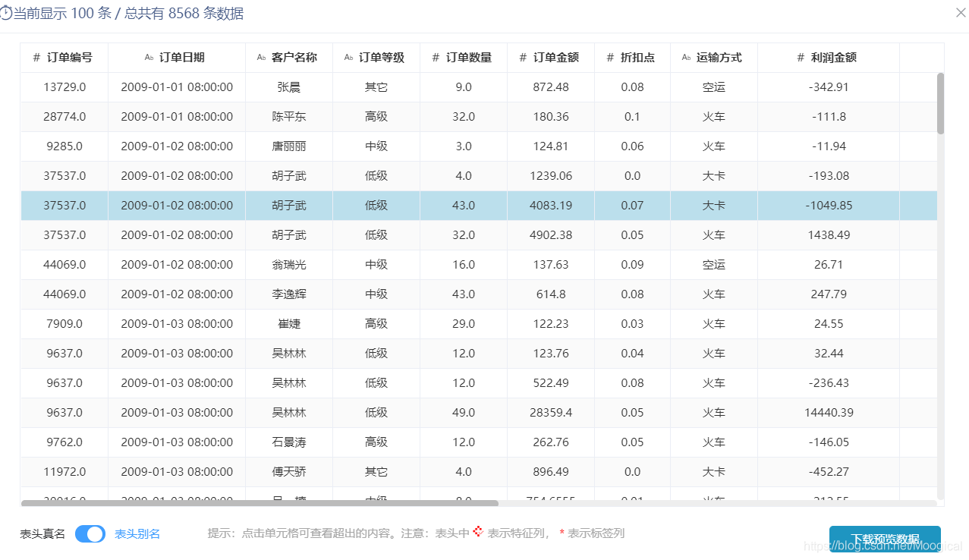
Task: Close the data preview dialog
Action: click(961, 12)
